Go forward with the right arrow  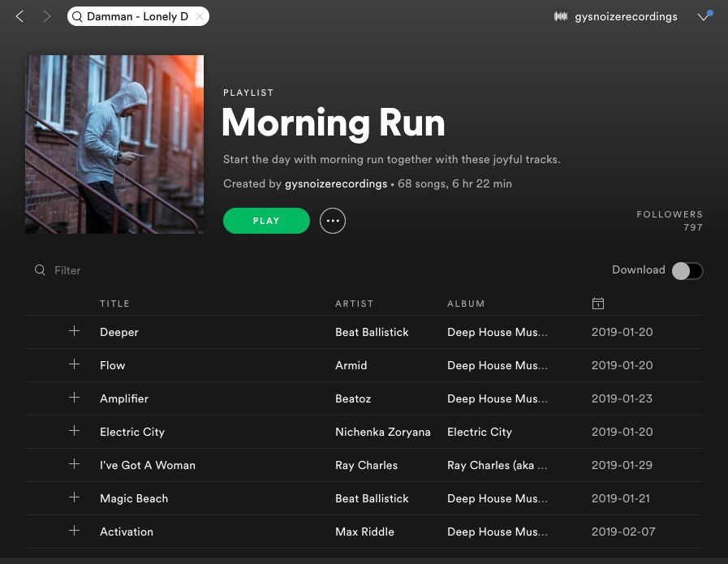[x=46, y=16]
